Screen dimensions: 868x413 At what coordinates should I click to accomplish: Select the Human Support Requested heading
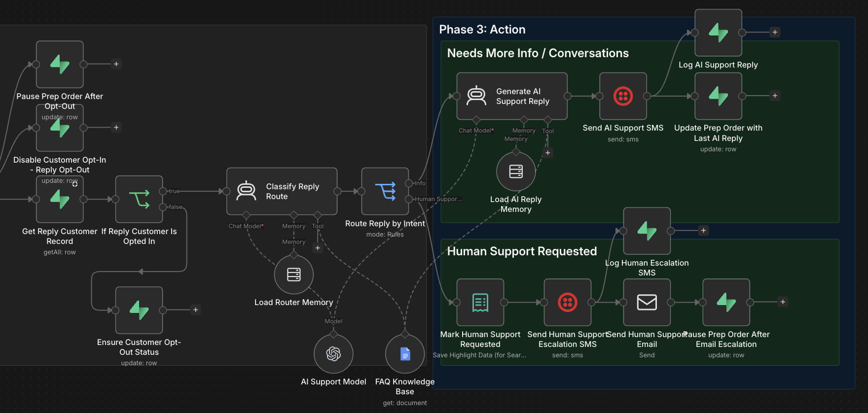[x=522, y=251]
